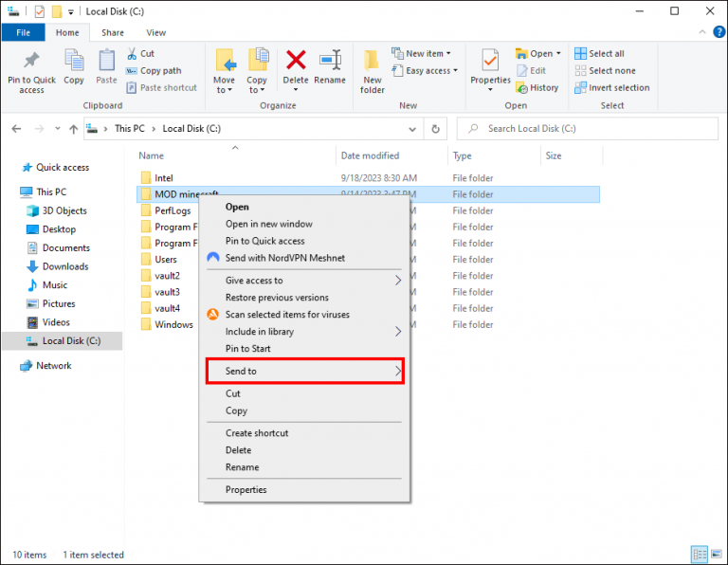
Task: Expand Include in library submenu
Action: tap(304, 332)
